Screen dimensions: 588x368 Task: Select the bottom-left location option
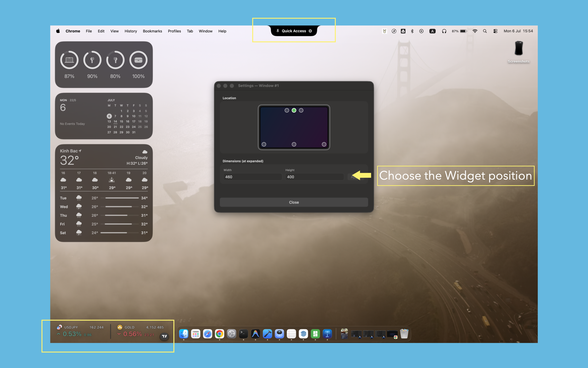click(x=264, y=144)
